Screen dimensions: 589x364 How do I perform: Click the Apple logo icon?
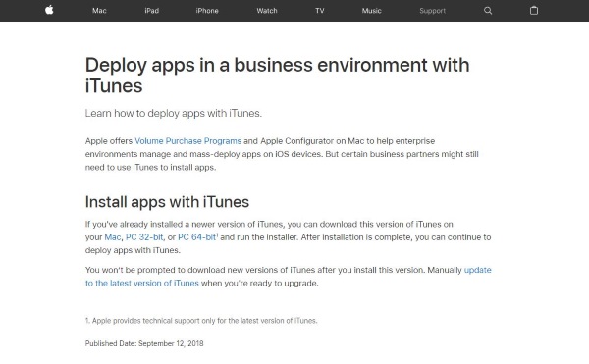(x=49, y=10)
